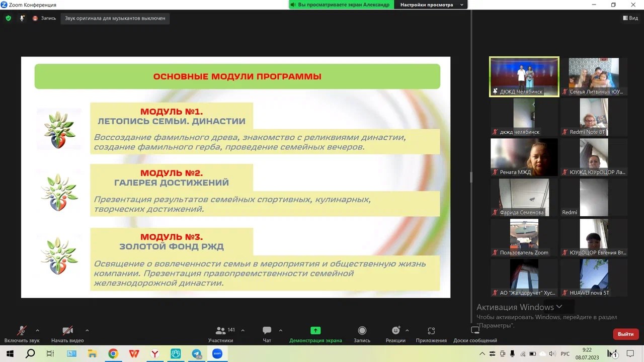Click red Выйти leave button
The width and height of the screenshot is (644, 362).
tap(626, 334)
